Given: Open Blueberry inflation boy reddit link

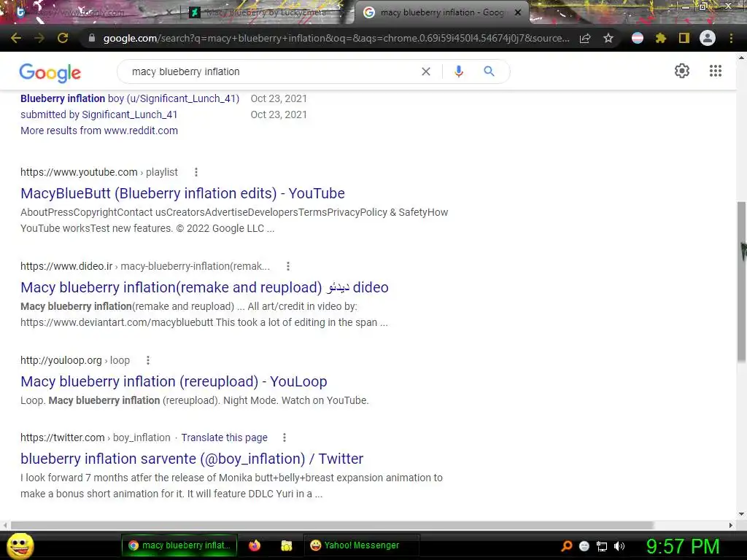Looking at the screenshot, I should coord(130,98).
